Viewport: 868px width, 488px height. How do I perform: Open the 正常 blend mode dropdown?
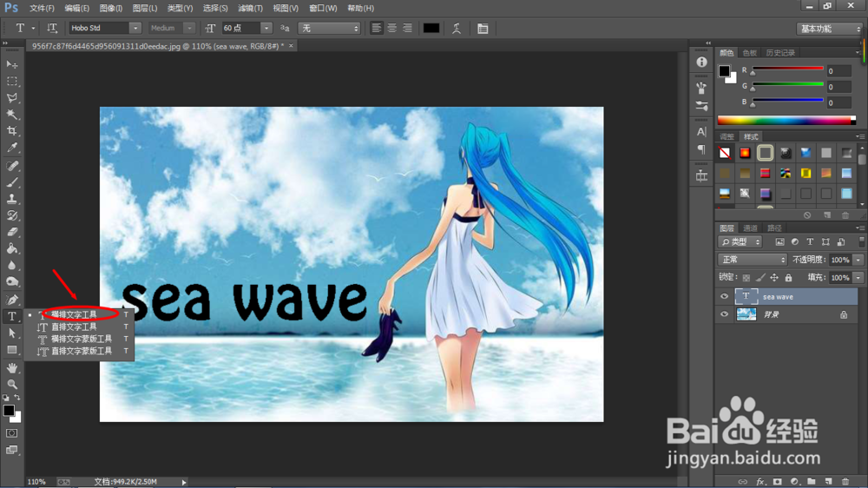(753, 260)
